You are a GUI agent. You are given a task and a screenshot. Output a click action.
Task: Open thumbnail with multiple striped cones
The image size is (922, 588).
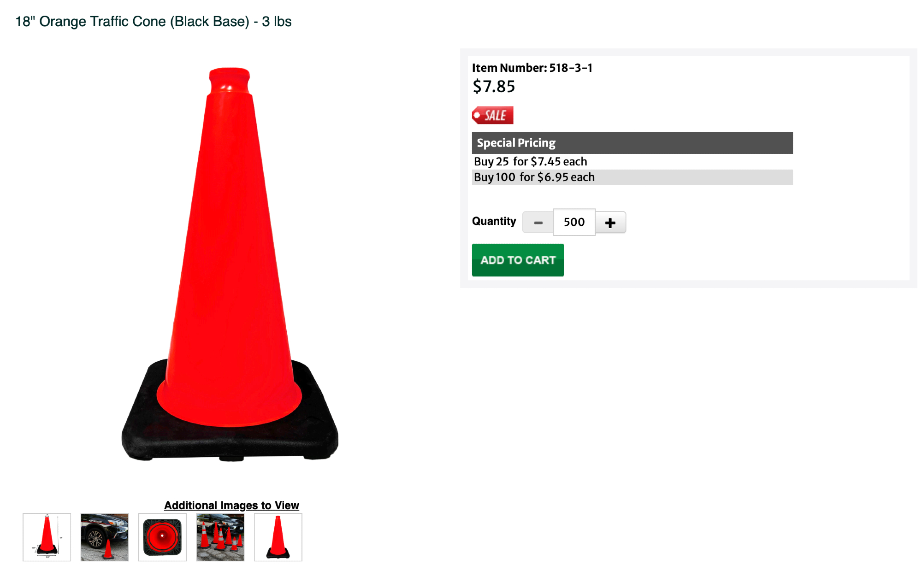pyautogui.click(x=220, y=537)
